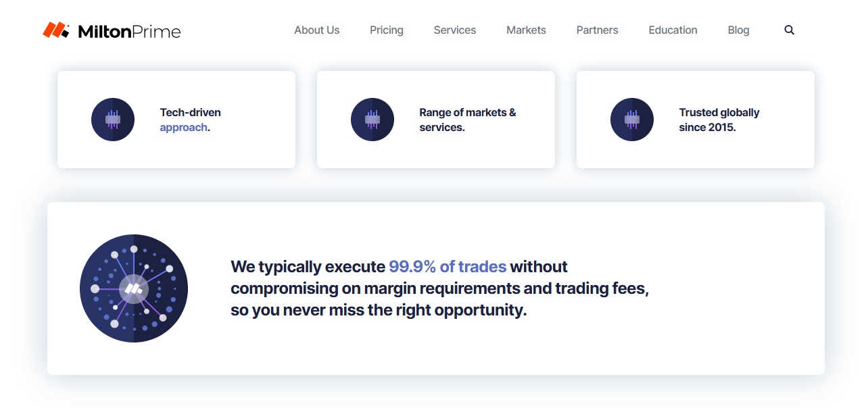Open the search magnifier icon
868x408 pixels.
pyautogui.click(x=789, y=30)
